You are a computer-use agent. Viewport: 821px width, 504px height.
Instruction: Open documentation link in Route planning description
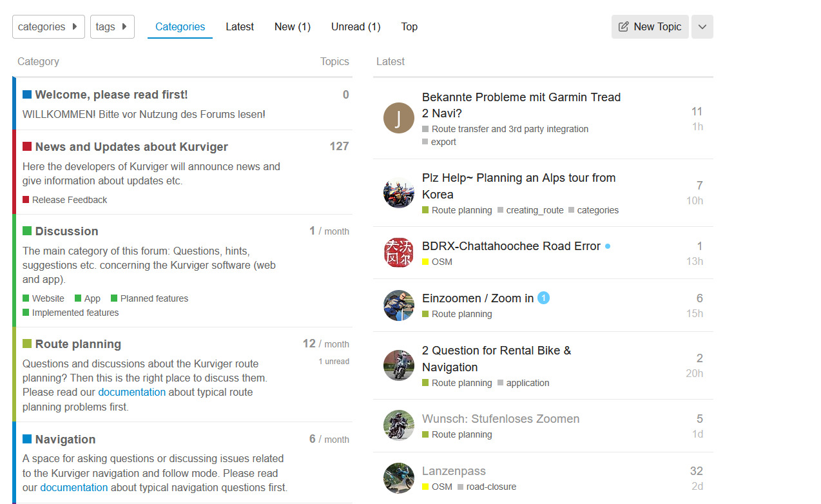pyautogui.click(x=131, y=392)
